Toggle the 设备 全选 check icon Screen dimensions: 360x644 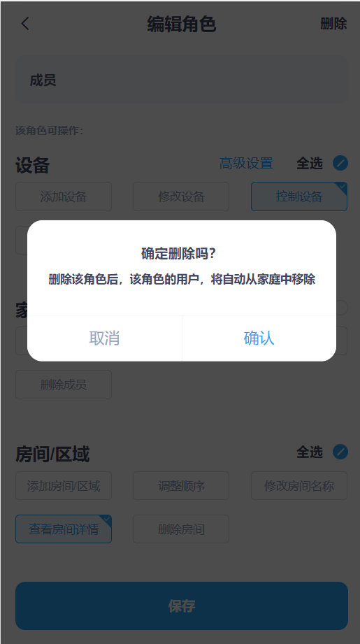click(340, 163)
